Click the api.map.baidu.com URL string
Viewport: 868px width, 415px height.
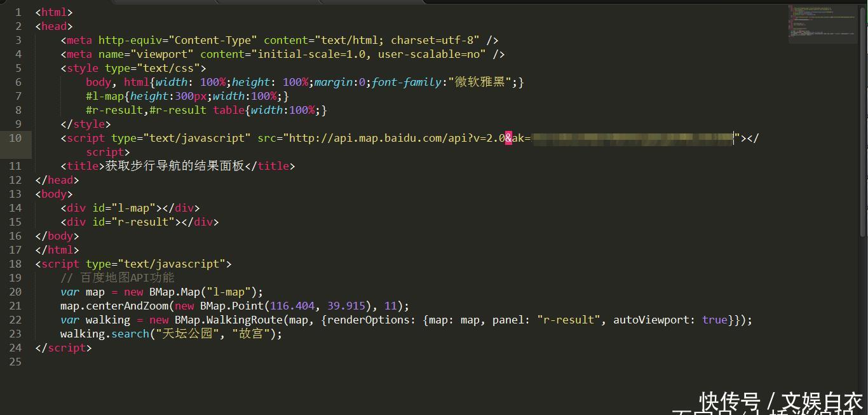coord(394,138)
